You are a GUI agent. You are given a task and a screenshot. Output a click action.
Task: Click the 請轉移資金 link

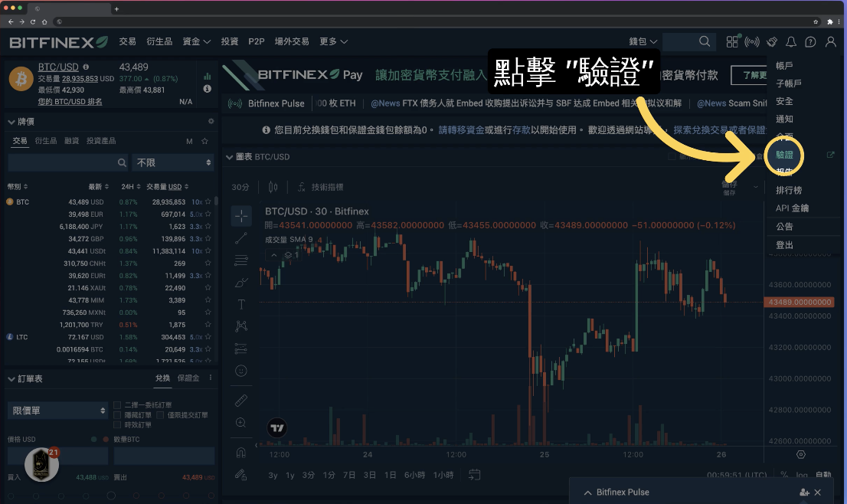(x=461, y=130)
